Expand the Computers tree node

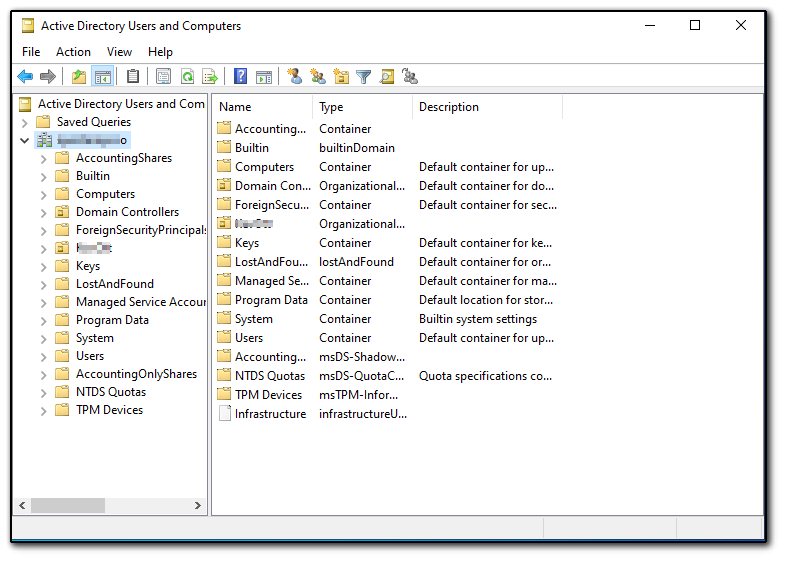pyautogui.click(x=44, y=195)
